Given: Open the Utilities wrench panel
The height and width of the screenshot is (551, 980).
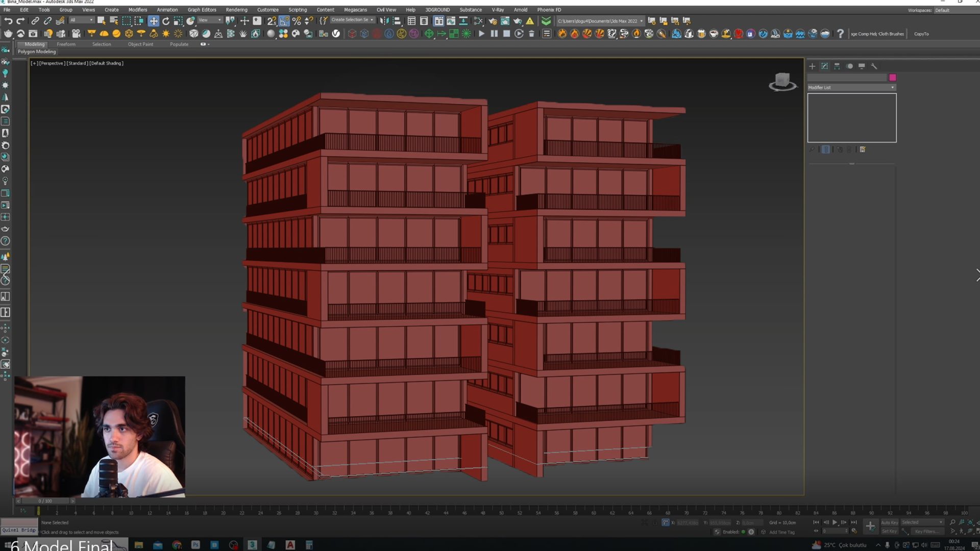Looking at the screenshot, I should [874, 66].
